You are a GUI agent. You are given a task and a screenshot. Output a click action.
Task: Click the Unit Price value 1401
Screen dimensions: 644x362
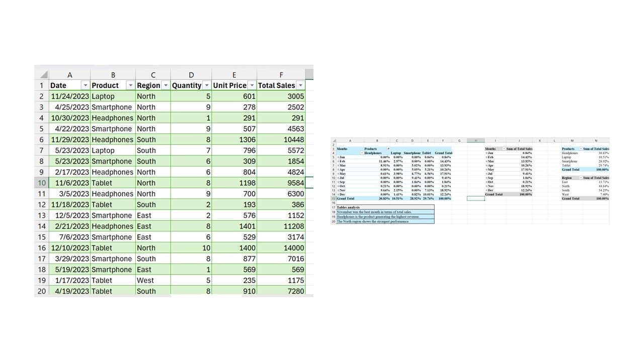click(234, 226)
